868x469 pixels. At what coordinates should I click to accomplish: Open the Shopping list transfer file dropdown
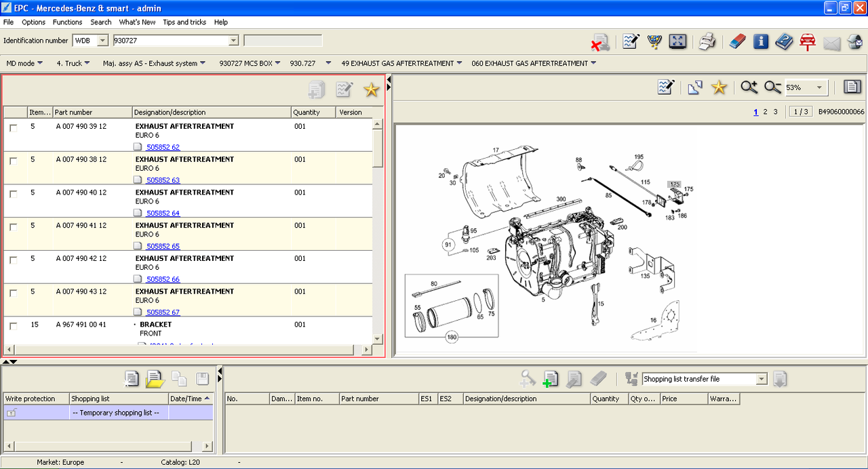(x=762, y=379)
